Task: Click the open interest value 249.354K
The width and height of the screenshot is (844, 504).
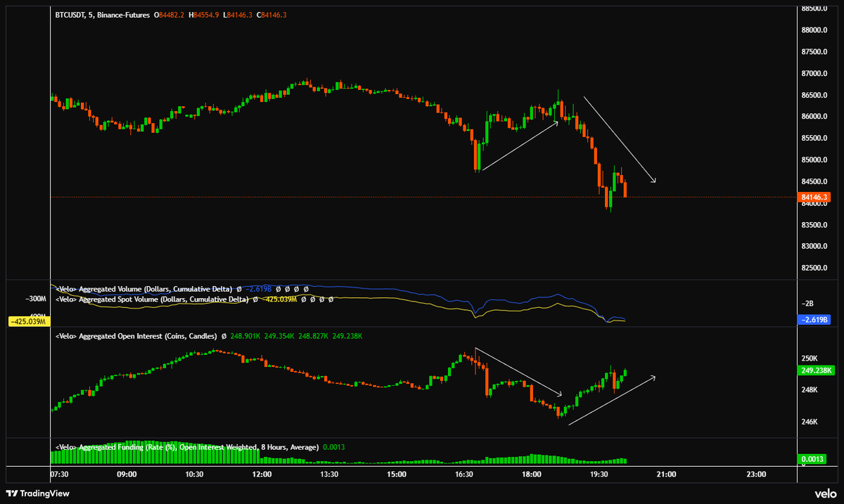Action: (x=279, y=337)
